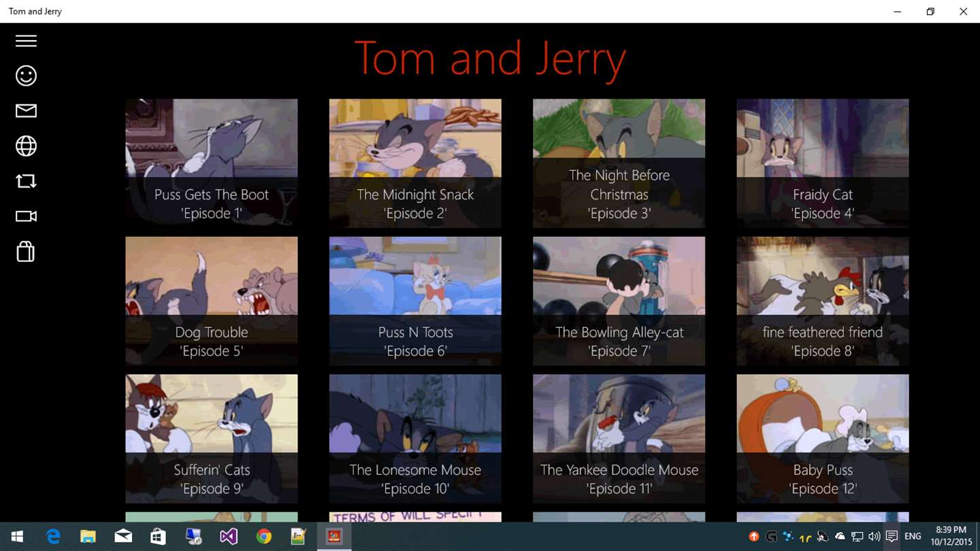Click the volume speaker tray icon

[x=875, y=537]
